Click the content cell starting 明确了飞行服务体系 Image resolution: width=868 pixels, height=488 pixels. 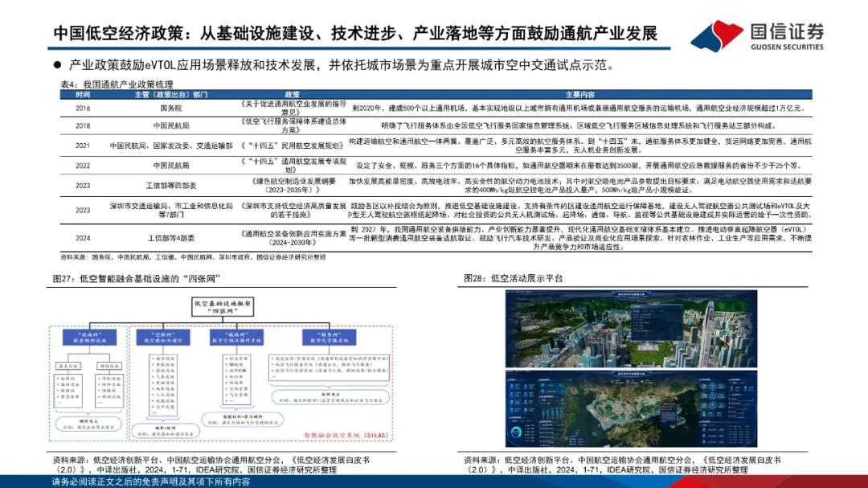[x=580, y=125]
